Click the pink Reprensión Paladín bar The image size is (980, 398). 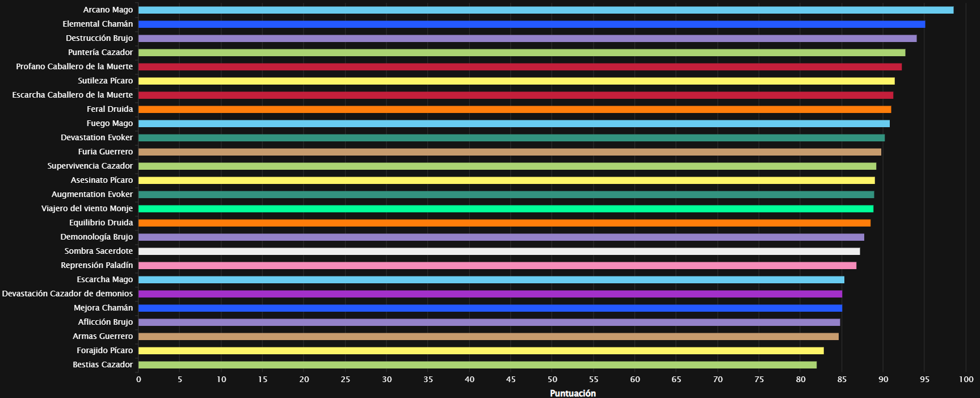(497, 266)
